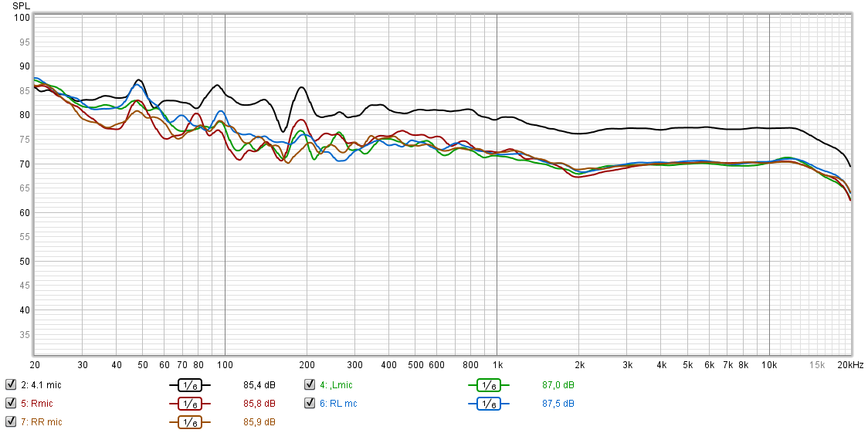The image size is (868, 433).
Task: Click the 500 frequency axis label
Action: click(x=415, y=364)
